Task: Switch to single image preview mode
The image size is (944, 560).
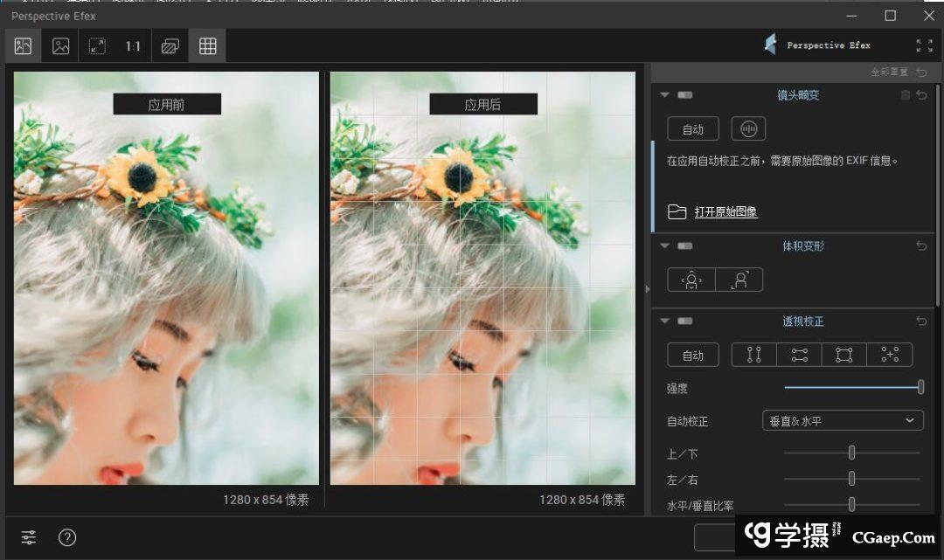Action: point(60,46)
